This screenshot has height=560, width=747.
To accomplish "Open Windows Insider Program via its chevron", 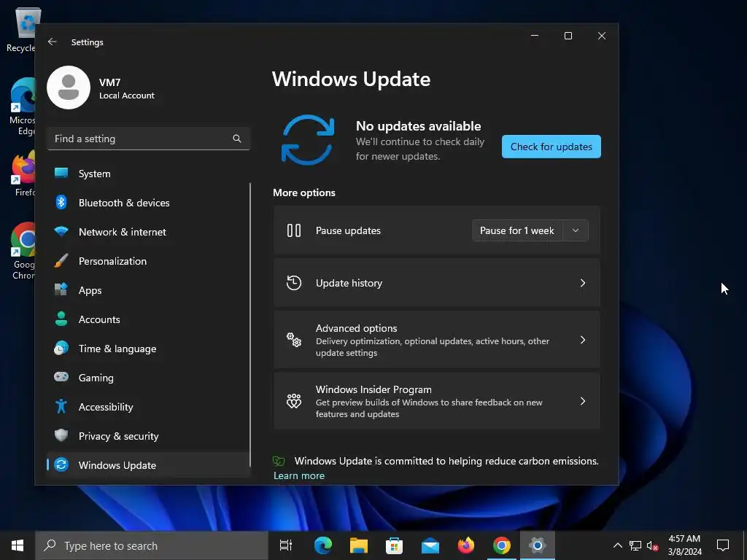I will click(x=583, y=401).
